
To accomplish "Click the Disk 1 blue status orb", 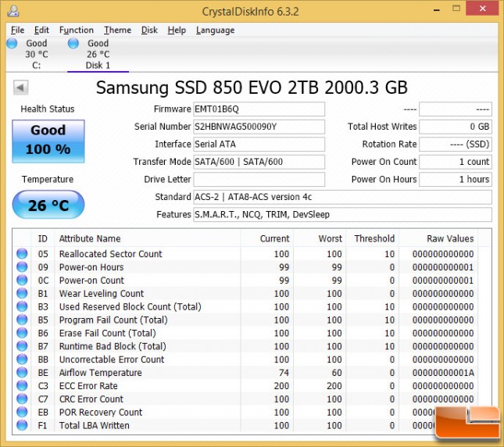I will pos(73,43).
